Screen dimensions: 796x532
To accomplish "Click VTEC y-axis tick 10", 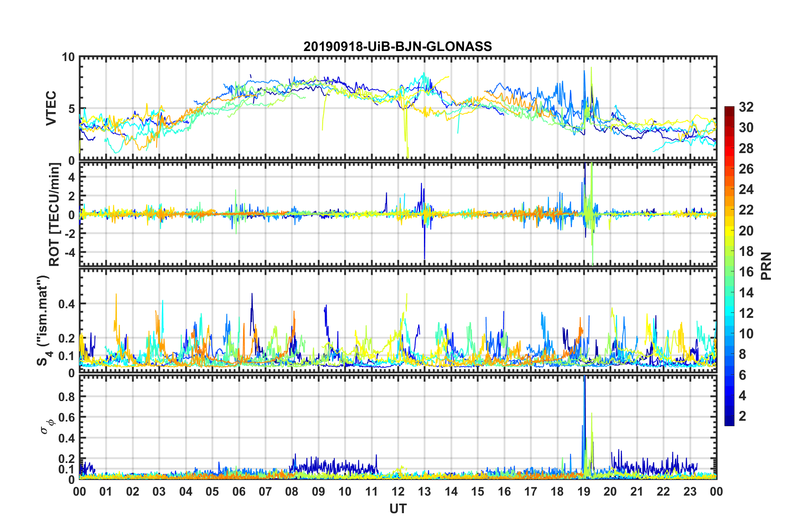I will (68, 57).
